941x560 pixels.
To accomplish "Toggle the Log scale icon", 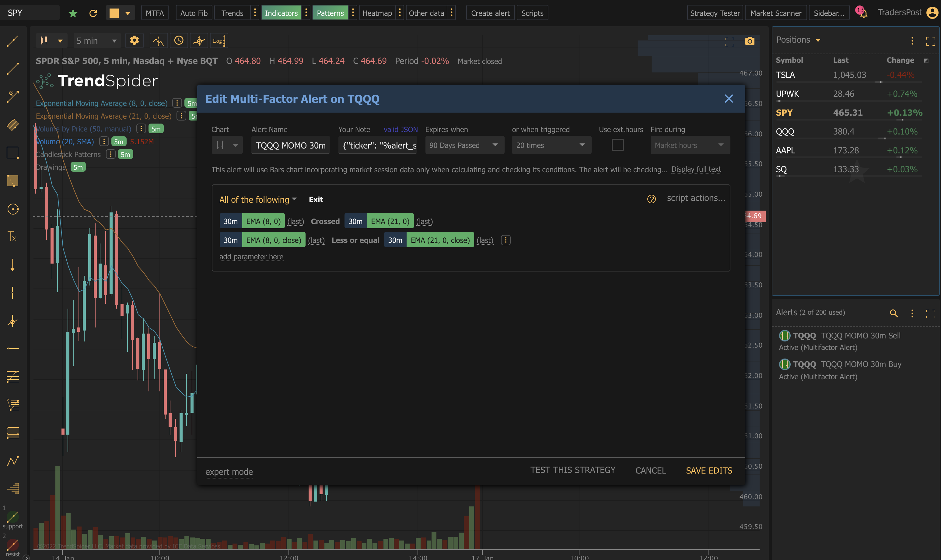I will pyautogui.click(x=219, y=40).
